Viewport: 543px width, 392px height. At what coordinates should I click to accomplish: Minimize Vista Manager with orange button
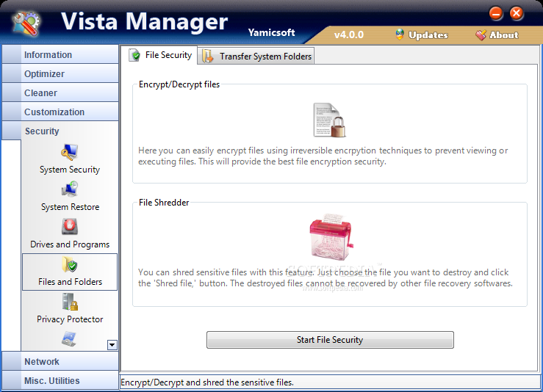496,13
